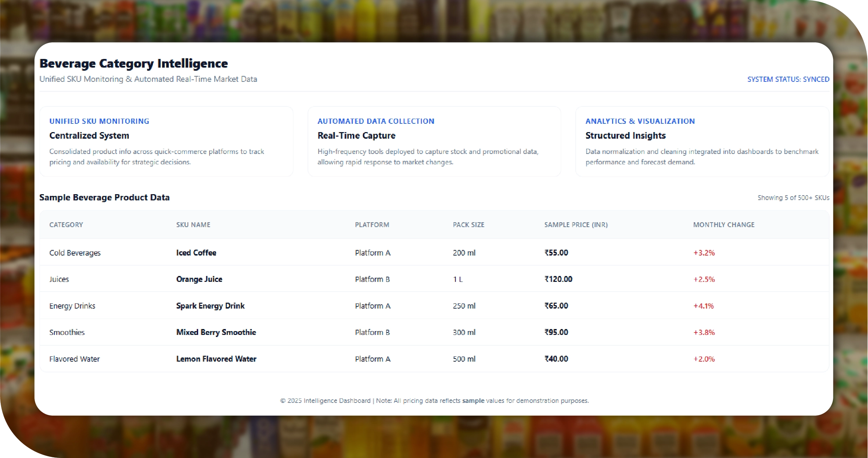868x458 pixels.
Task: Click the +4.1% monthly change value
Action: 703,306
